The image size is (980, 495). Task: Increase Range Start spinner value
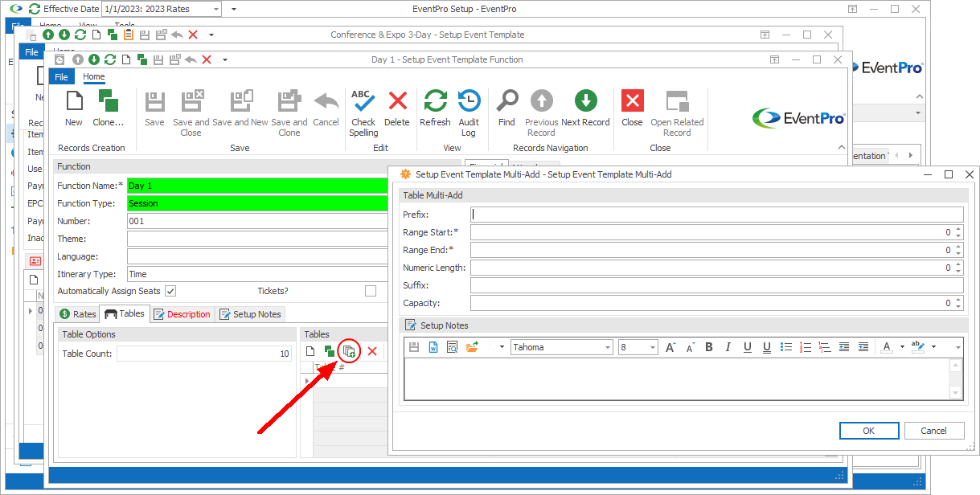[958, 229]
